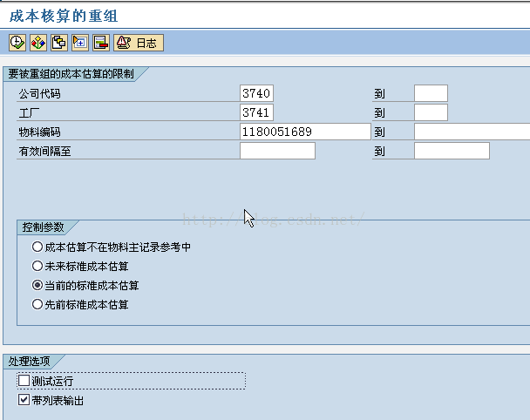Click the 公司代码 field containing 3740
This screenshot has width=530, height=420.
tap(256, 93)
